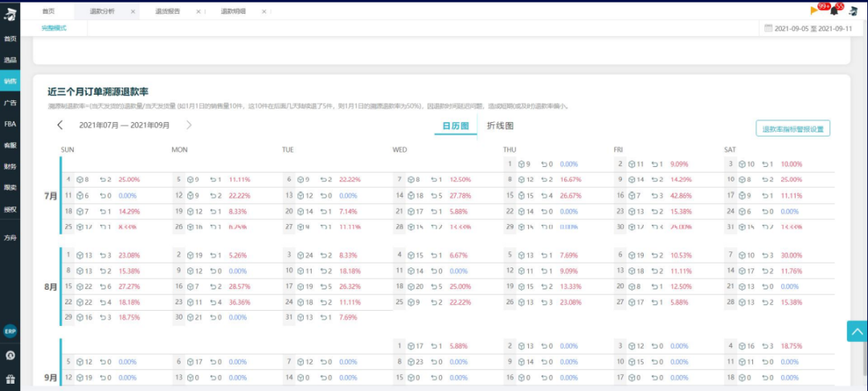
Task: Click August 23 refund rate 36.36%
Action: point(240,302)
